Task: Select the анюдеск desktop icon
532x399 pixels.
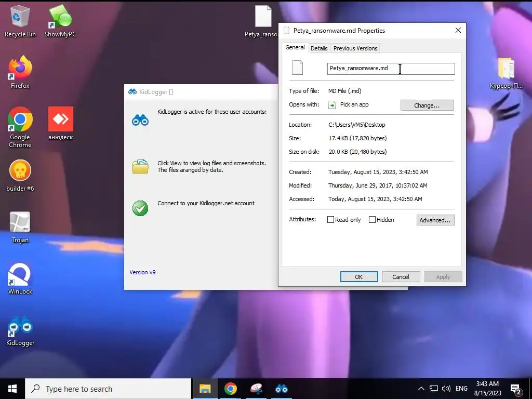Action: coord(60,123)
